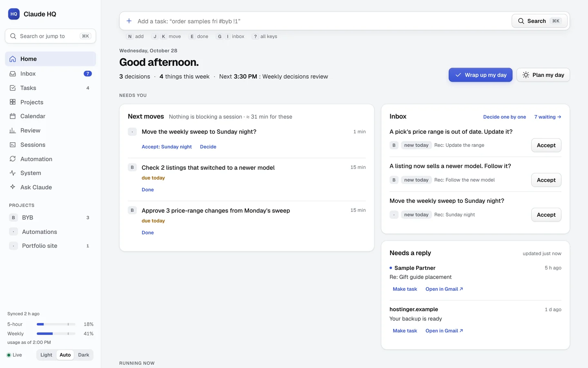Screen dimensions: 588x368
Task: Accept the Update the range recommendation
Action: [x=546, y=145]
